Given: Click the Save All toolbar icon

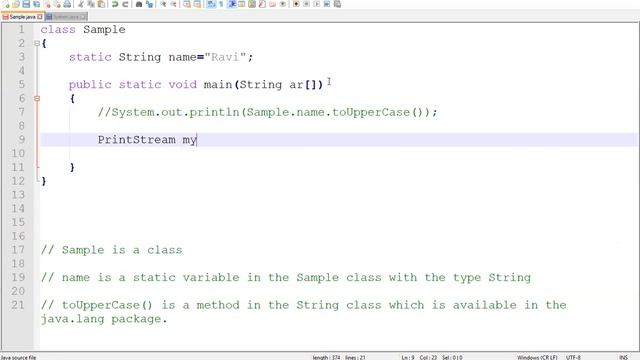Looking at the screenshot, I should pos(36,4).
